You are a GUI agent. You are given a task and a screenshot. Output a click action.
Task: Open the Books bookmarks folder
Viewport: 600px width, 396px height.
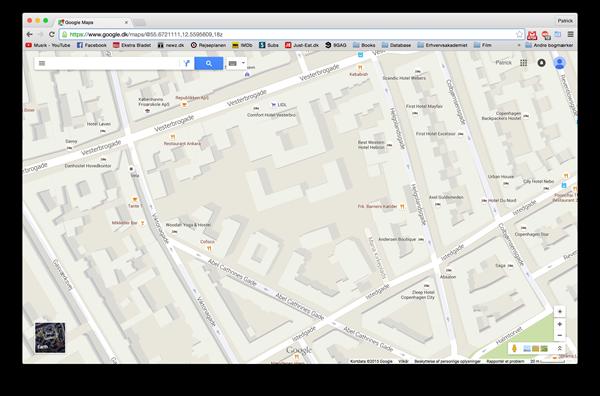click(x=364, y=45)
